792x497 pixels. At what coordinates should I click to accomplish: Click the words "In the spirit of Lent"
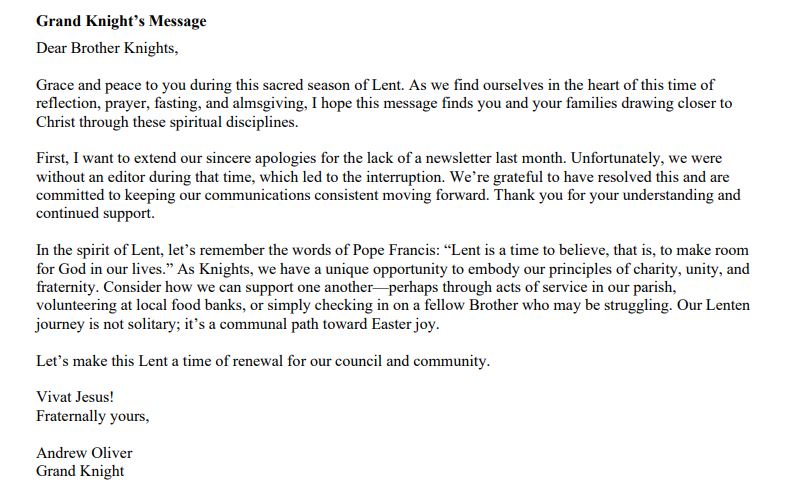click(x=104, y=251)
